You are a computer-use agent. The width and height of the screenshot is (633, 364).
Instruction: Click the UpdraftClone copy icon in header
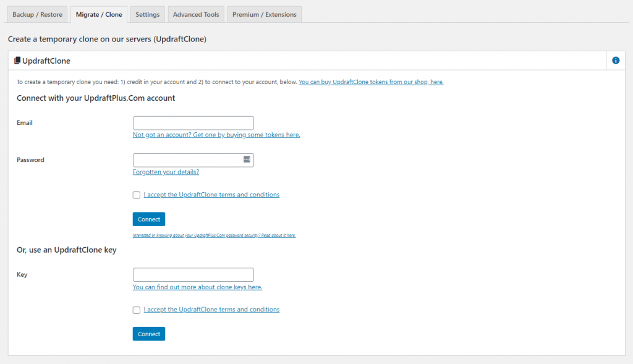point(17,61)
